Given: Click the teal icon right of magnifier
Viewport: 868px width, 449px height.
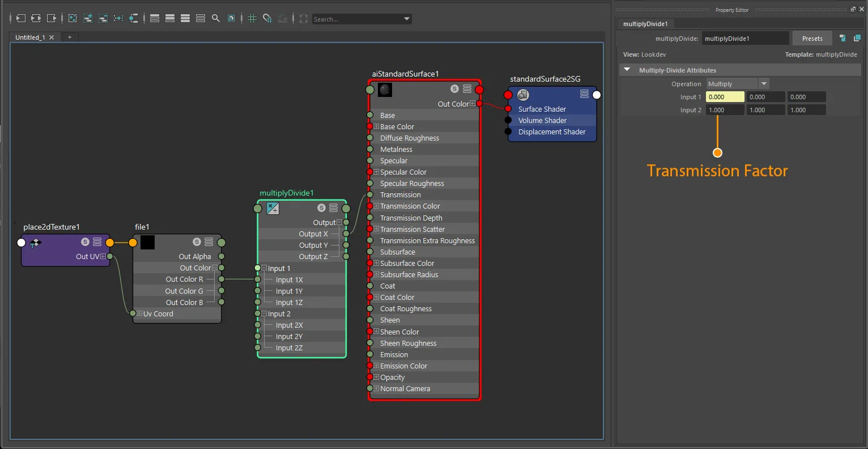Looking at the screenshot, I should pyautogui.click(x=231, y=18).
